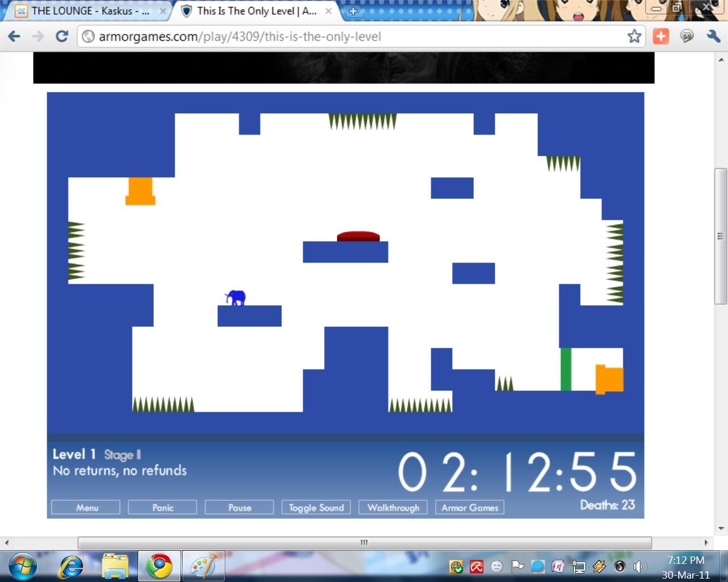The width and height of the screenshot is (728, 582).
Task: Click the Menu button in the game
Action: tap(86, 508)
